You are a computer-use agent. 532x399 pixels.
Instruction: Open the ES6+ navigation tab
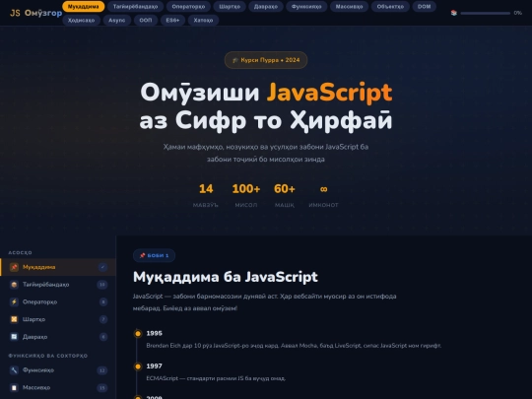[172, 20]
